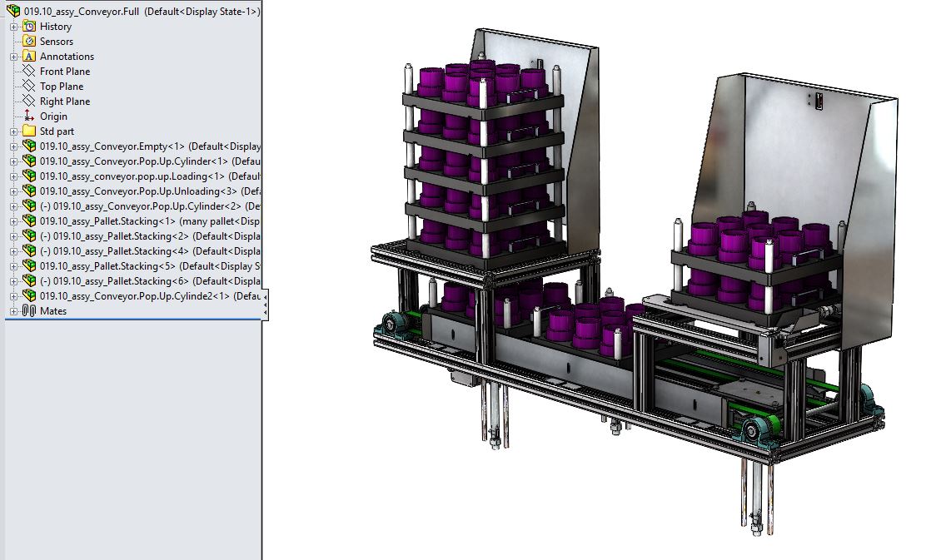Image resolution: width=941 pixels, height=560 pixels.
Task: Expand the Pallet.Stacking<4> subassembly
Action: click(x=14, y=251)
